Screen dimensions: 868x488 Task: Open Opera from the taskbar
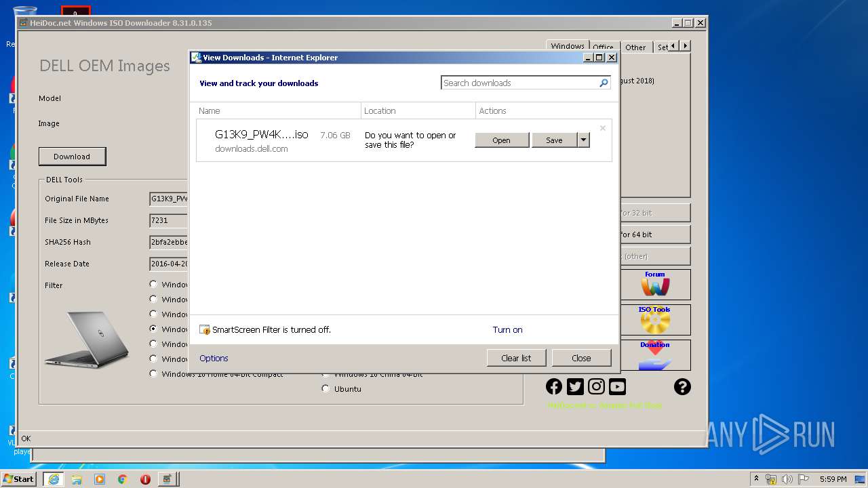145,479
